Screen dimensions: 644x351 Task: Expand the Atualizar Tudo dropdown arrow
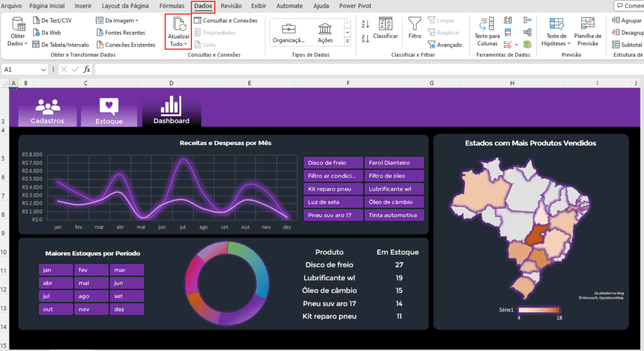[186, 44]
